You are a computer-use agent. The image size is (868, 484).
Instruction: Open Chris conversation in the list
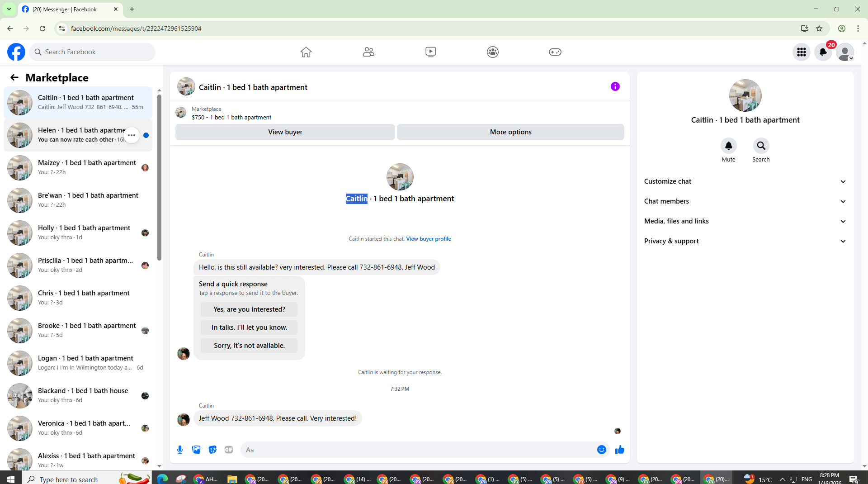[78, 298]
